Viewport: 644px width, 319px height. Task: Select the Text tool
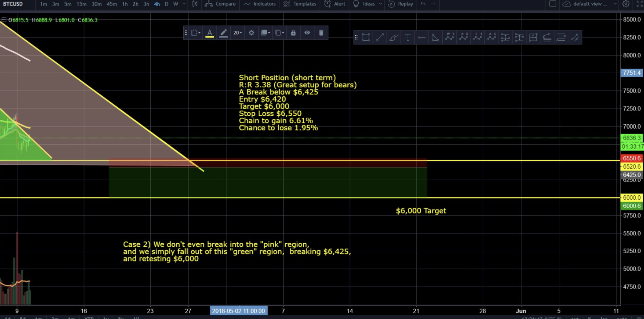click(x=408, y=37)
